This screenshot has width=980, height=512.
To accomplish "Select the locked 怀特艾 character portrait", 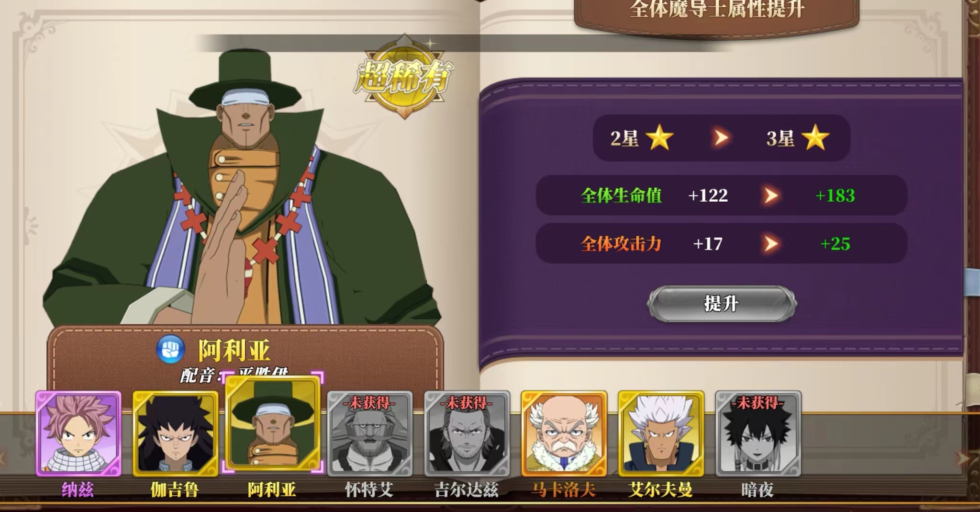I will tap(369, 433).
